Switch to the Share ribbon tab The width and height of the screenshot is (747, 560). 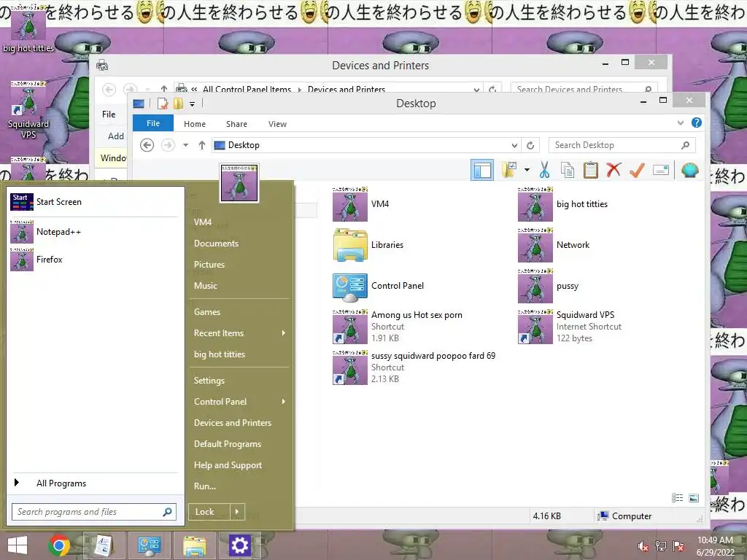(x=237, y=124)
